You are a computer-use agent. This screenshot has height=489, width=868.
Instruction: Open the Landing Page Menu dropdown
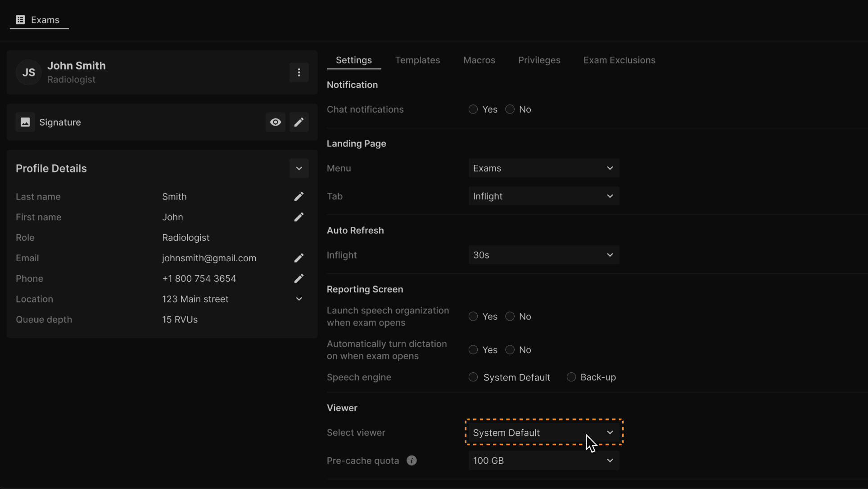coord(543,168)
